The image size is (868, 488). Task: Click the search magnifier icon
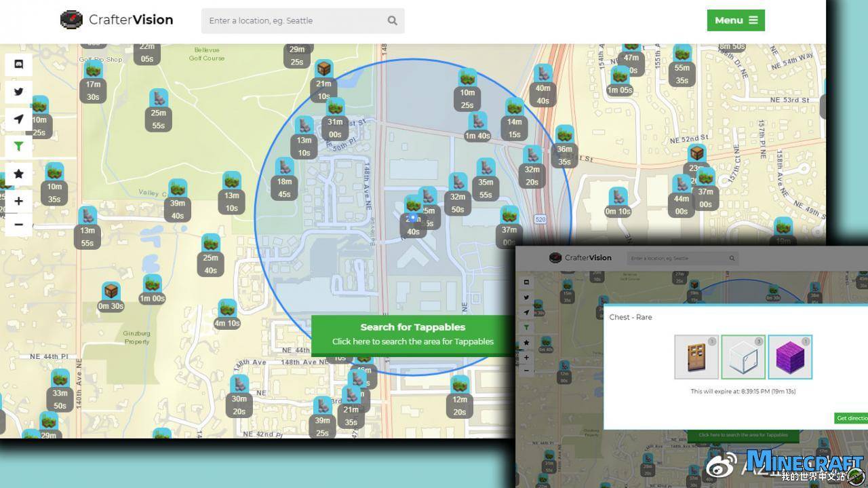point(392,20)
